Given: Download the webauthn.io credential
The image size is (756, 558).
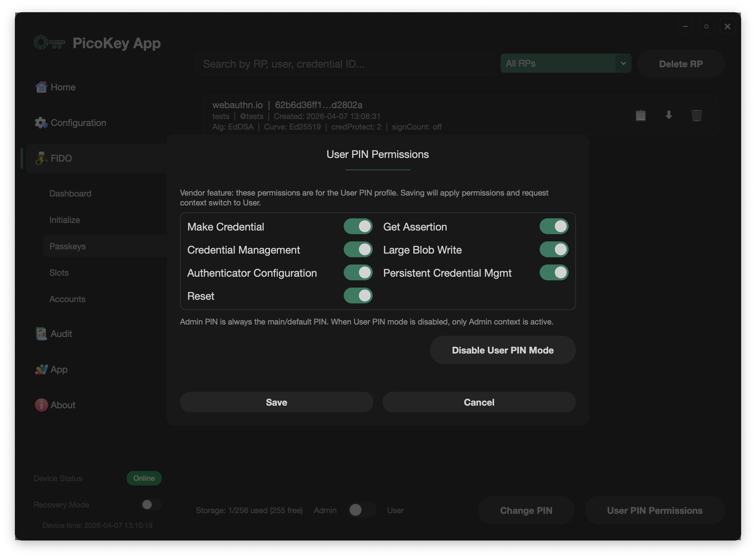Looking at the screenshot, I should coord(669,115).
